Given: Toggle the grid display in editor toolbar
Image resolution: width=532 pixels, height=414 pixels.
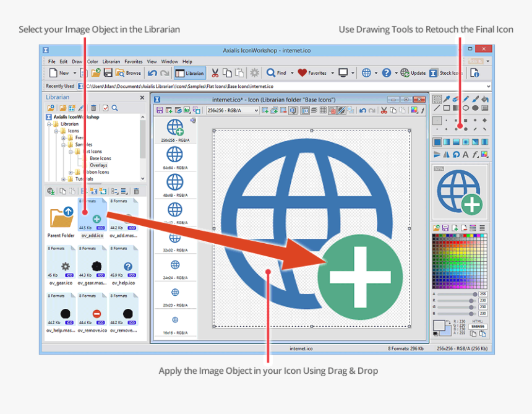Looking at the screenshot, I should [x=323, y=110].
